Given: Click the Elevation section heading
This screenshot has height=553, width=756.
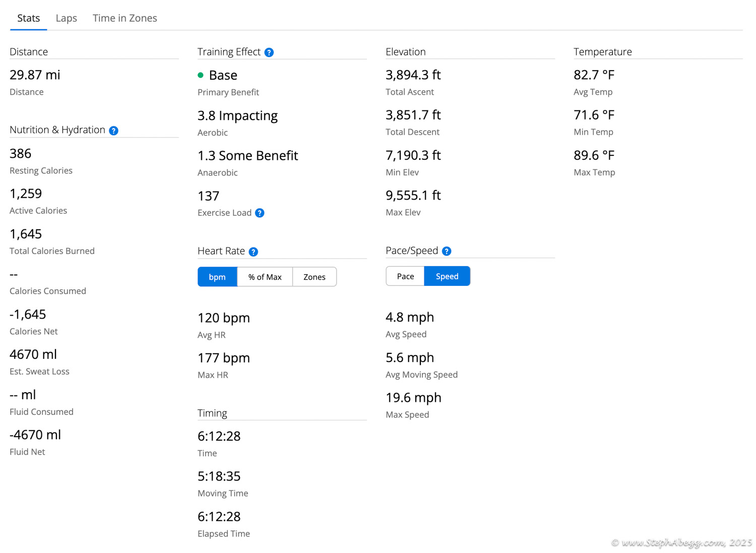Looking at the screenshot, I should (406, 52).
